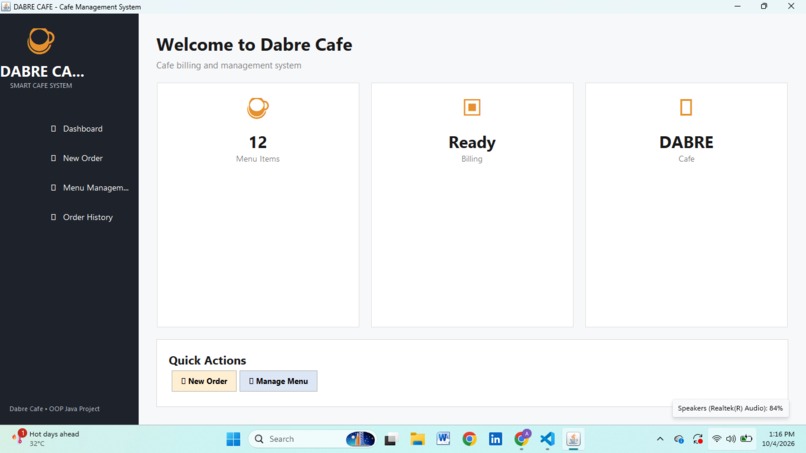This screenshot has width=806, height=453.
Task: Click the "DABRE" card heading text
Action: pos(686,142)
